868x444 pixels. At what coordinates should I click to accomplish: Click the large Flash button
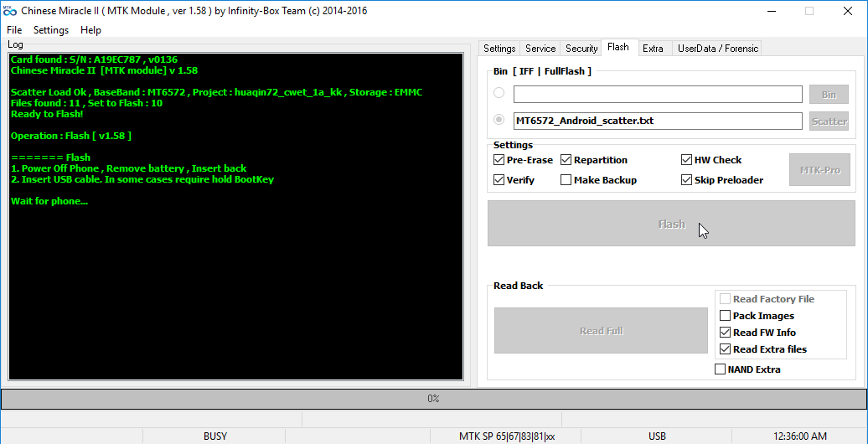(671, 224)
